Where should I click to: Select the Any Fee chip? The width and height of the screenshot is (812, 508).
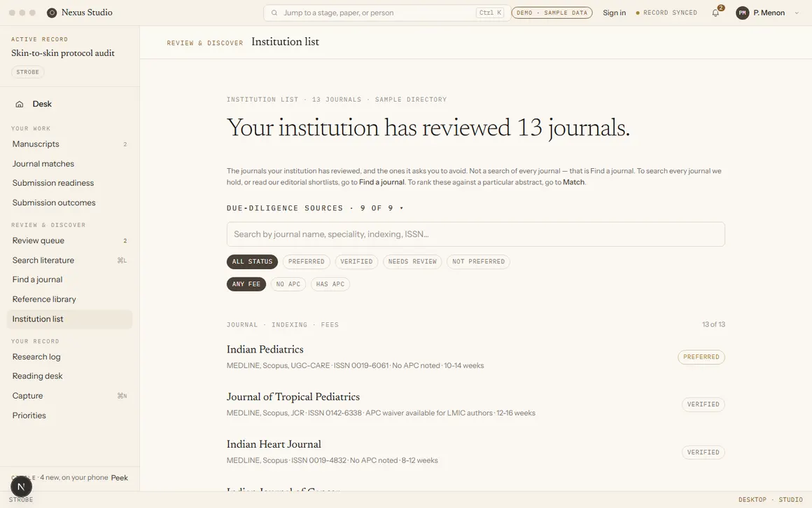click(246, 284)
